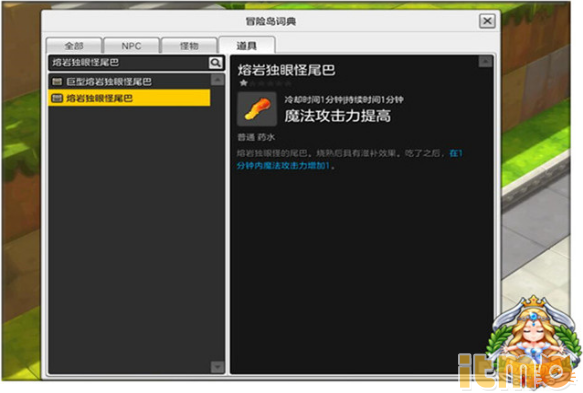Click item icon beside highlighted 熔岩独眼怪尾巴

pyautogui.click(x=57, y=98)
